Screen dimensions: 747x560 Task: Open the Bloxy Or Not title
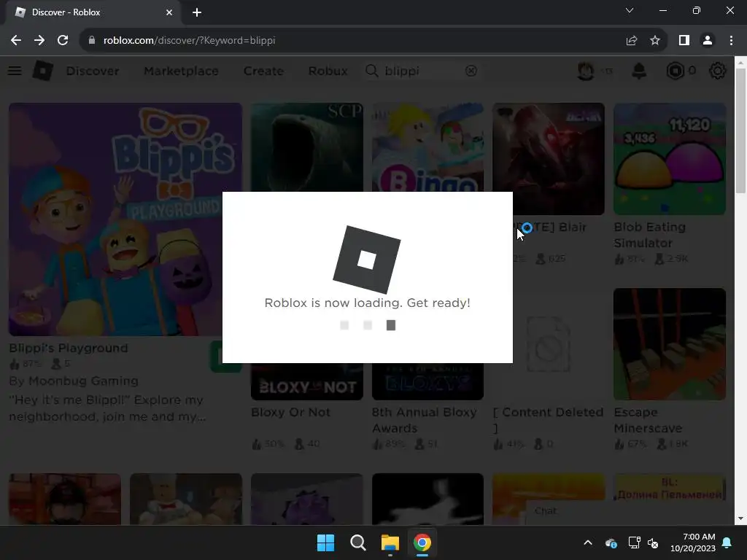(291, 413)
